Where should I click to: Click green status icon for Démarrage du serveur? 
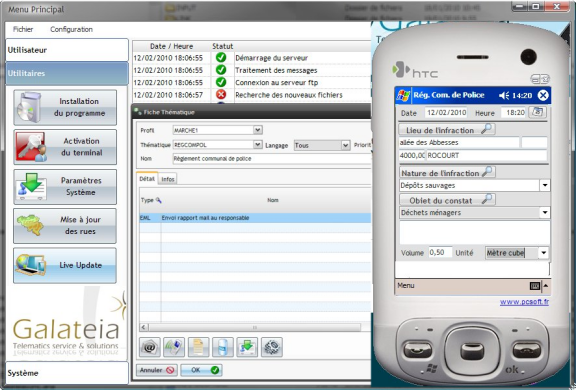221,57
